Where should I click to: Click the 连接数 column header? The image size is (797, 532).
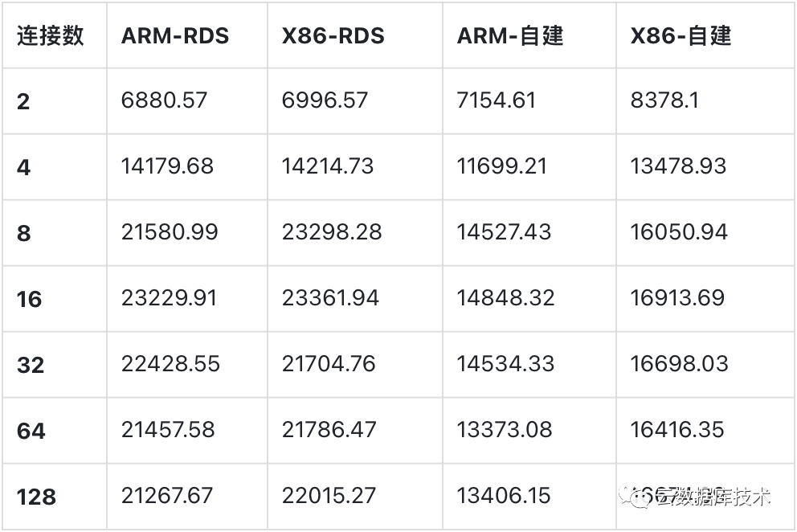(x=51, y=36)
